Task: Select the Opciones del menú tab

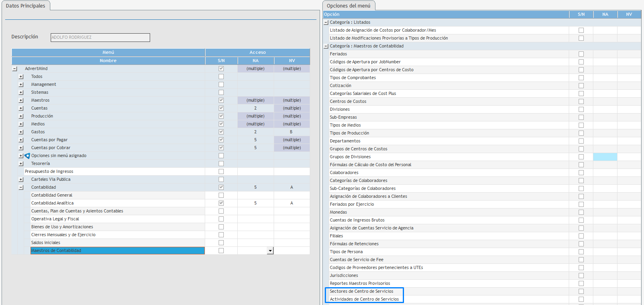Action: coord(349,6)
